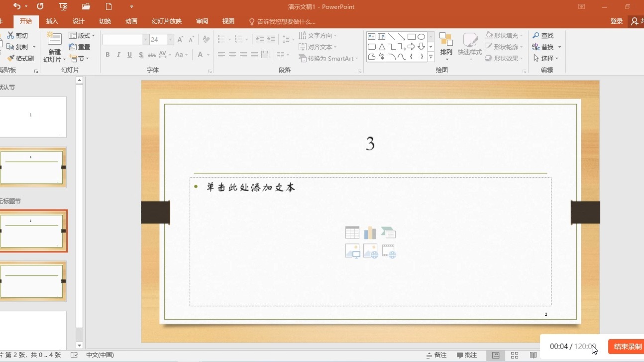Switch to the View (视图) tab
644x362 pixels.
tap(228, 21)
